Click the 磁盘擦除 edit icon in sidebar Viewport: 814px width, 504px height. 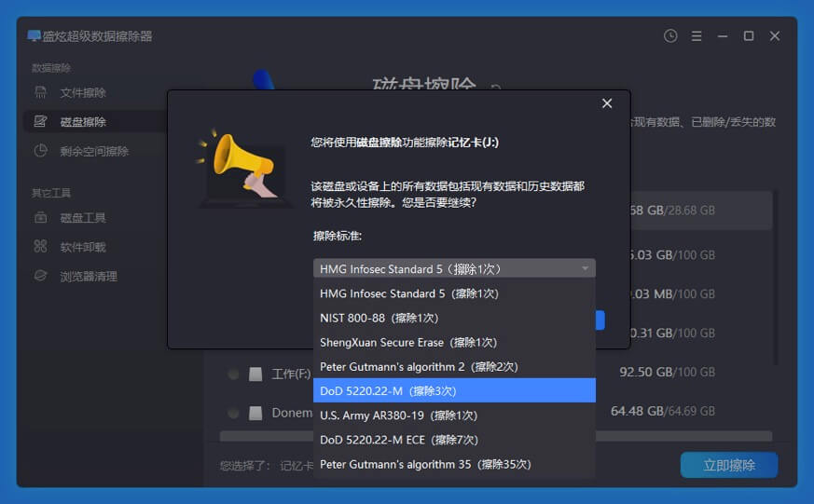(40, 121)
